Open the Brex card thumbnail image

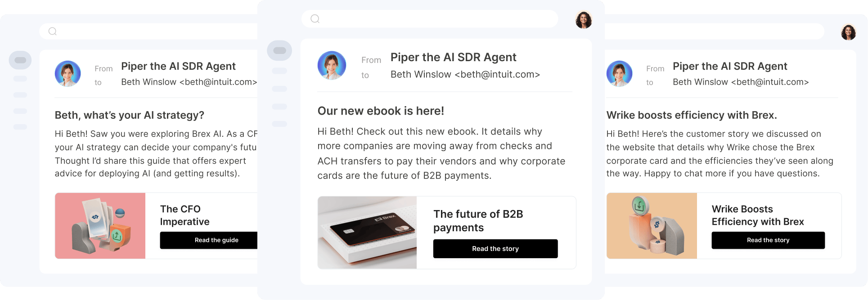tap(367, 233)
